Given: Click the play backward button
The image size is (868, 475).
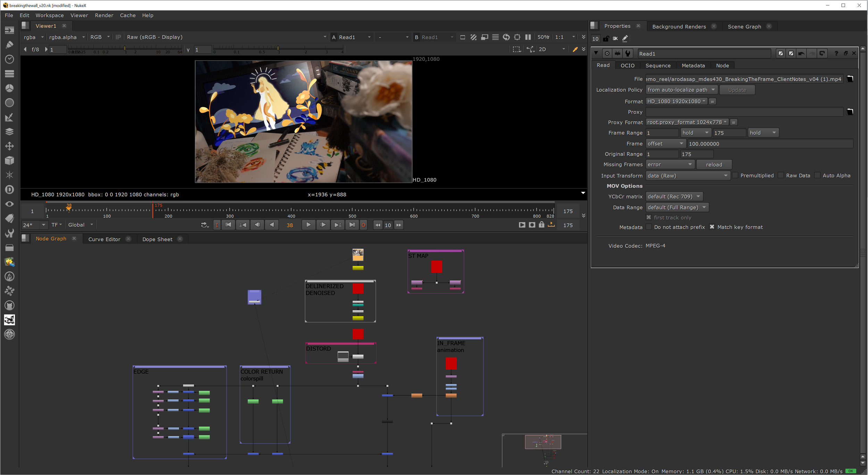Looking at the screenshot, I should tap(272, 225).
